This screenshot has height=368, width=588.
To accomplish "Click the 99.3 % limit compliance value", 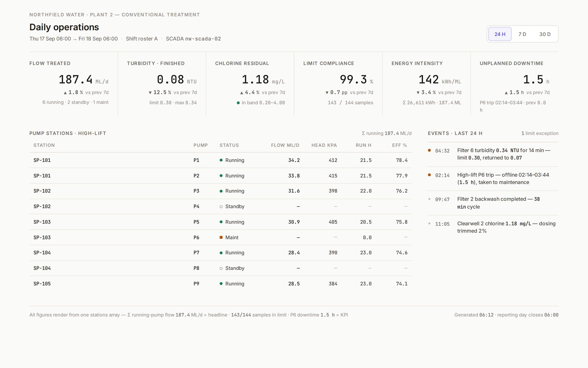I will (x=356, y=80).
